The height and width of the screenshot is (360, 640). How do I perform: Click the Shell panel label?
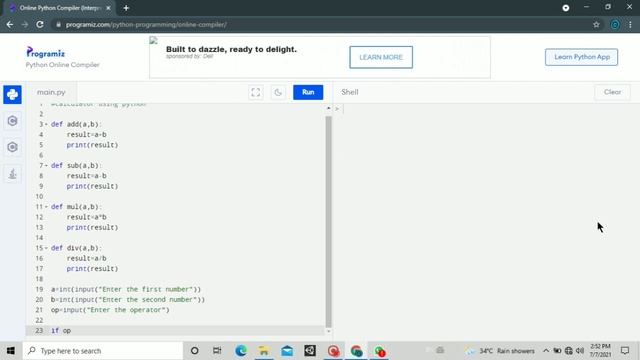pos(350,92)
